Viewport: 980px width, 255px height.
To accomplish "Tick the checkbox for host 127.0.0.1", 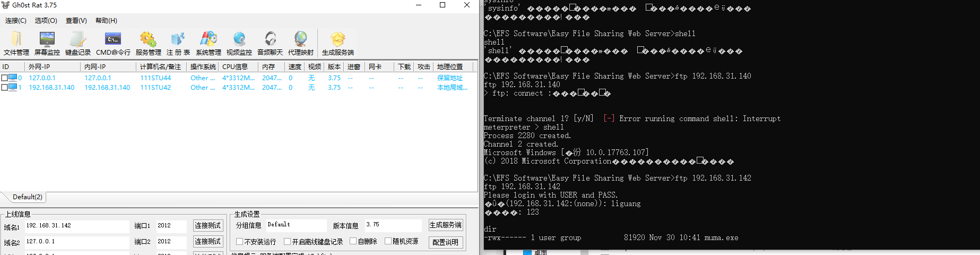I will coord(4,78).
